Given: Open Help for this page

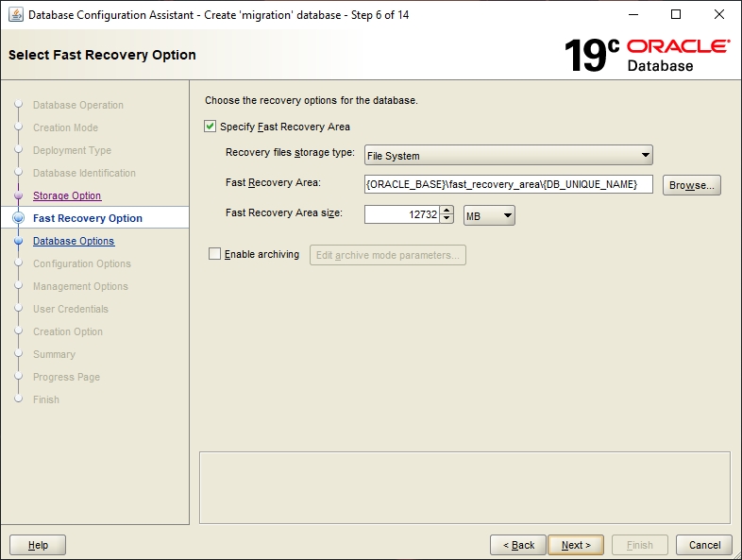Looking at the screenshot, I should point(38,545).
